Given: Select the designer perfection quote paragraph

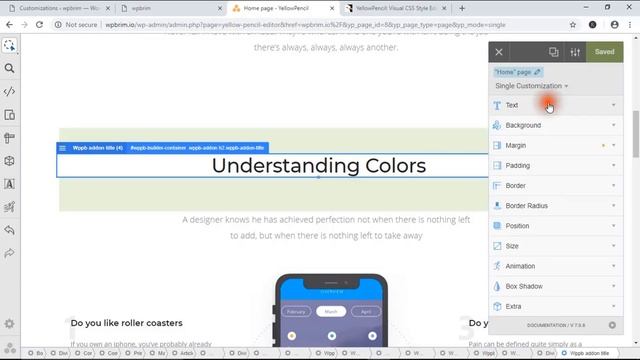Looking at the screenshot, I should [326, 228].
